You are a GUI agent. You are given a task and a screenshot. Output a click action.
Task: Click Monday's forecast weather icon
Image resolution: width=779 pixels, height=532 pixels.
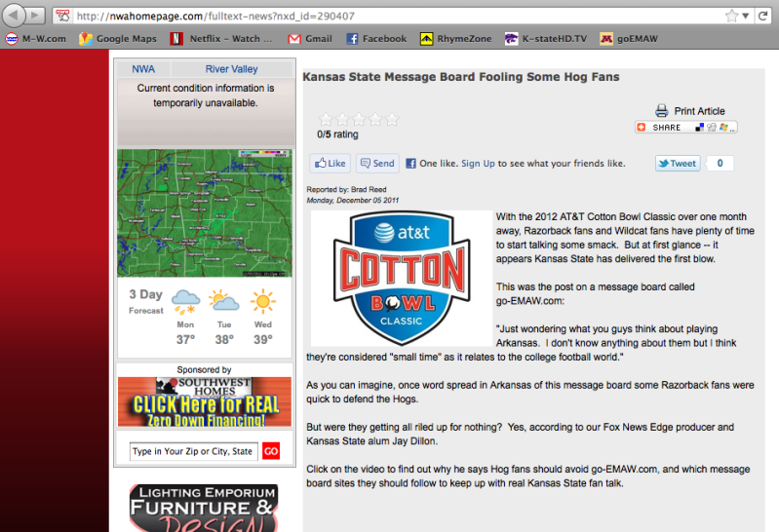click(x=185, y=302)
